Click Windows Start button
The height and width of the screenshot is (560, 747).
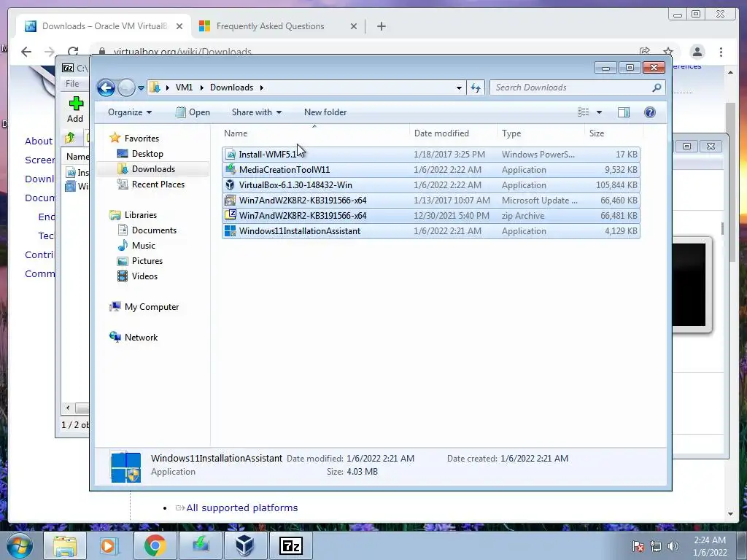[x=18, y=545]
